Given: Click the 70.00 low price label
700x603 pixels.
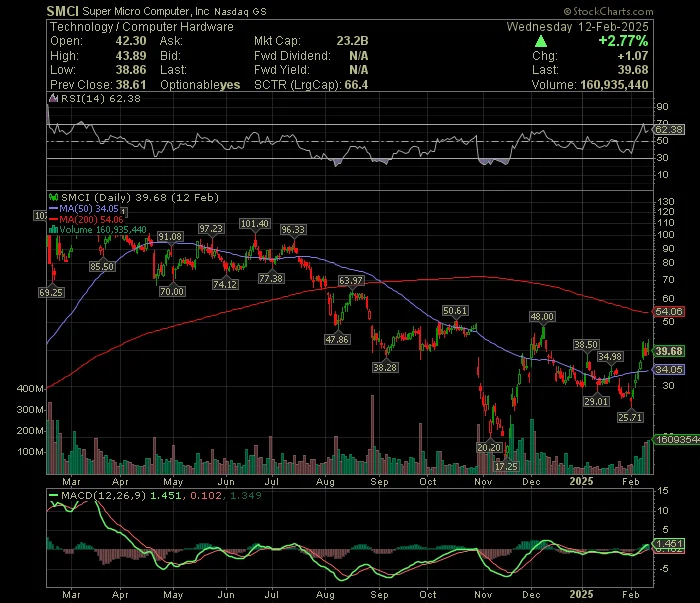Looking at the screenshot, I should [x=172, y=291].
